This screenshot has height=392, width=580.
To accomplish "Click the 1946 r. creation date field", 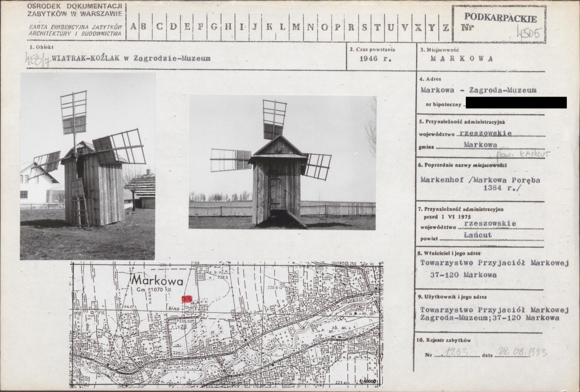I will point(375,59).
